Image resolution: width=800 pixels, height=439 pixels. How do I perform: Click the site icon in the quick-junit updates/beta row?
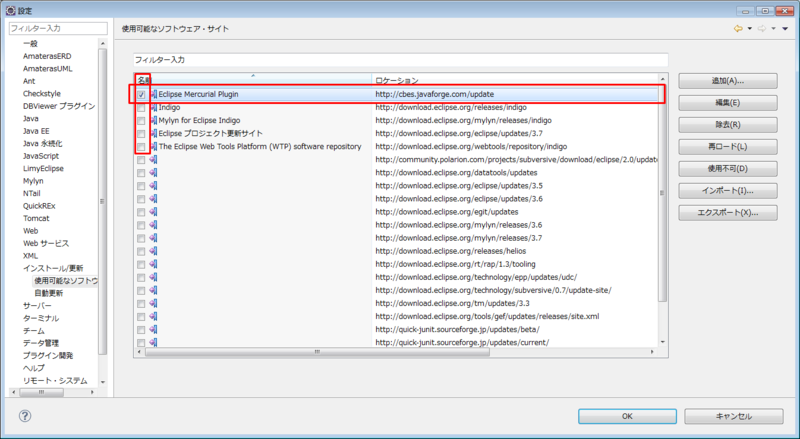tap(153, 330)
